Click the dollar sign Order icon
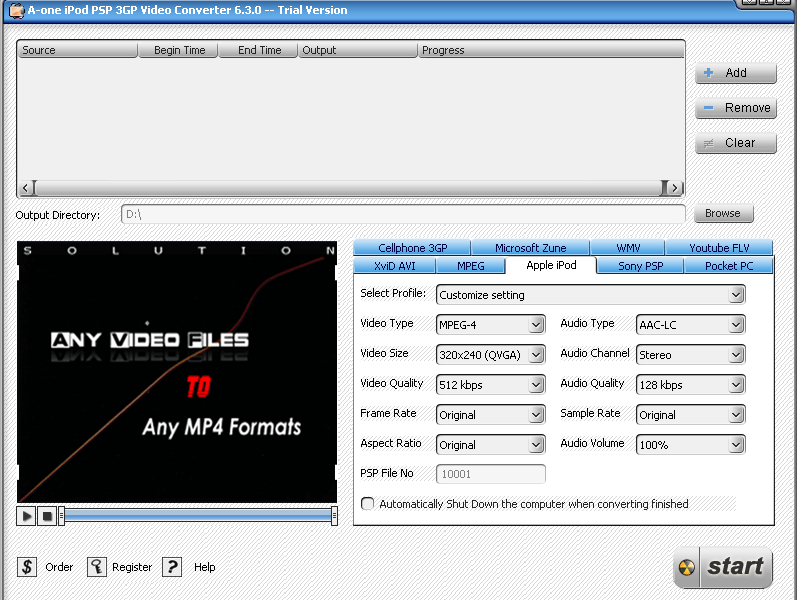Viewport: 797px width, 600px height. point(27,566)
